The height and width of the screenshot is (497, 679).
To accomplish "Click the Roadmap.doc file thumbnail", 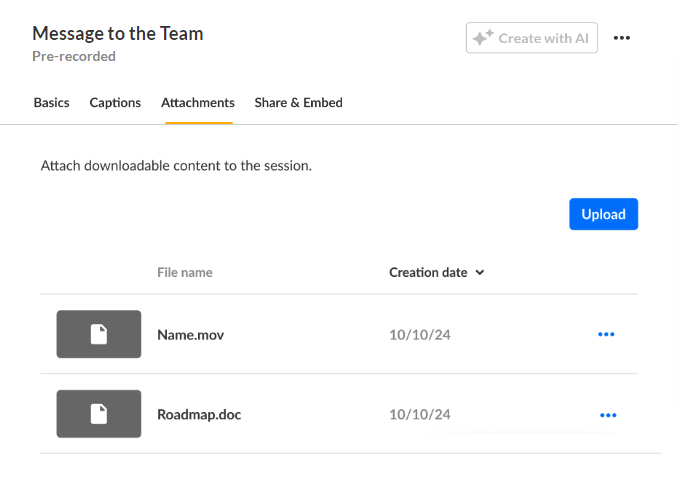I will coord(98,414).
